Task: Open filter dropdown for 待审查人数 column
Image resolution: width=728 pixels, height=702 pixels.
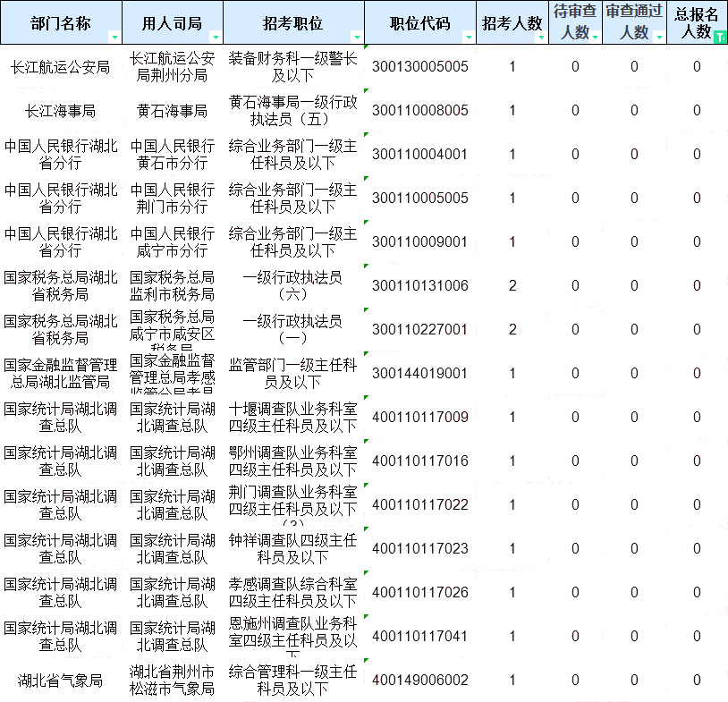Action: click(595, 37)
